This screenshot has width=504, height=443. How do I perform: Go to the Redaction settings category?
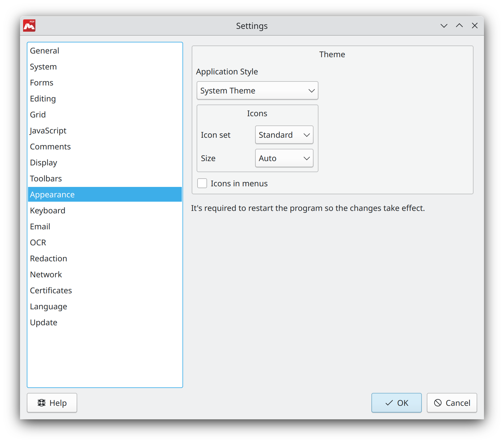pos(105,258)
